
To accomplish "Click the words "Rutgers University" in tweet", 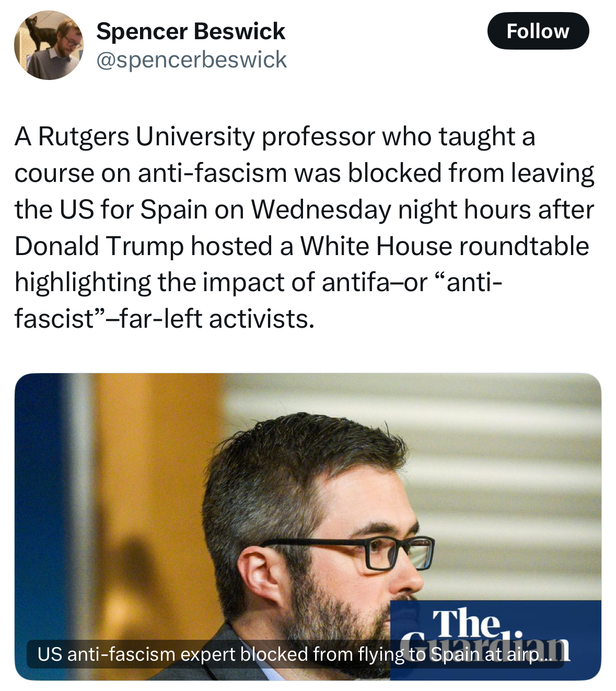I will [x=146, y=137].
